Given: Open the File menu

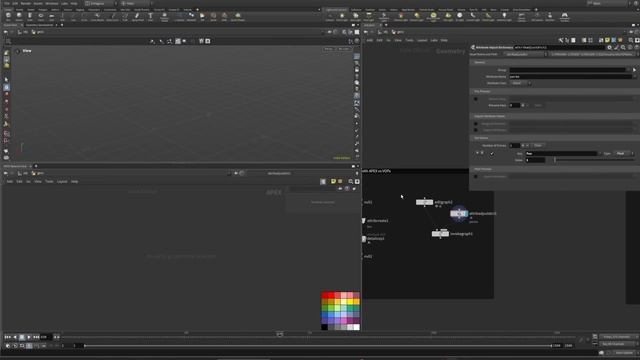Looking at the screenshot, I should click(7, 3).
